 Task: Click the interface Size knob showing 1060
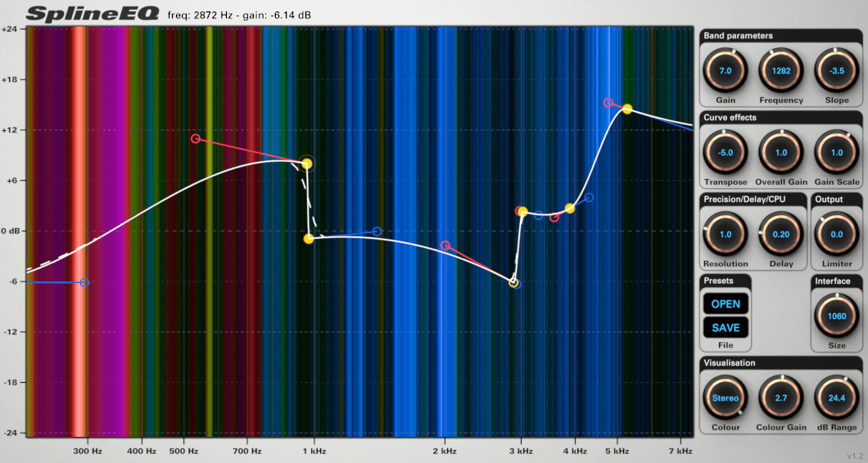pos(836,316)
